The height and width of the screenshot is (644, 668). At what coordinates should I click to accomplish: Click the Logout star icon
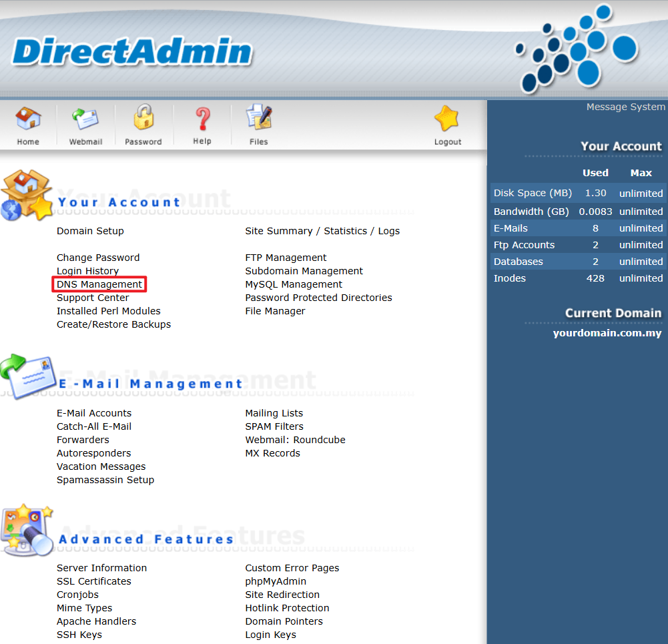point(447,118)
